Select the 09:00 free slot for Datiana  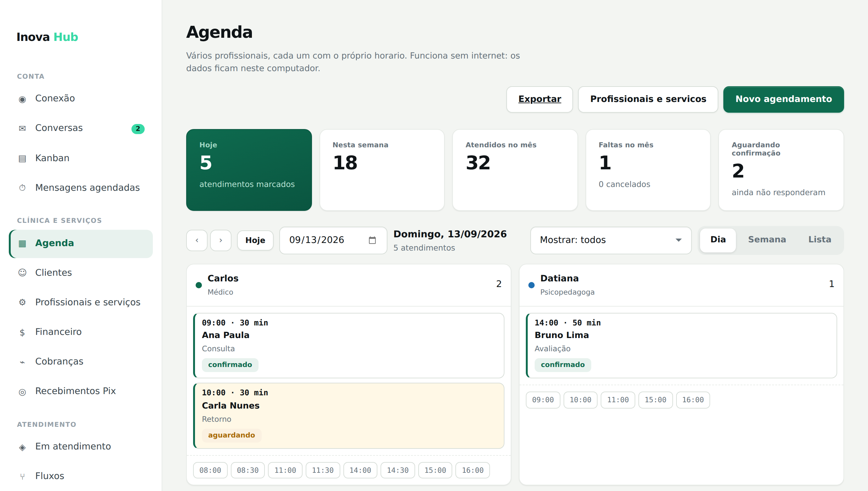(543, 400)
